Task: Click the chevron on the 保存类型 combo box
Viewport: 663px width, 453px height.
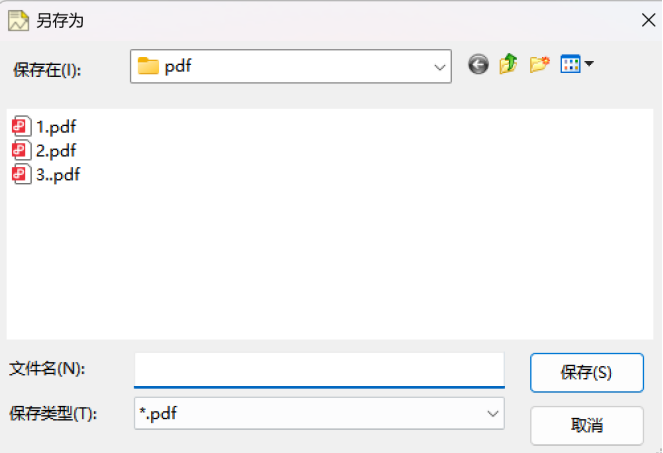Action: click(493, 414)
